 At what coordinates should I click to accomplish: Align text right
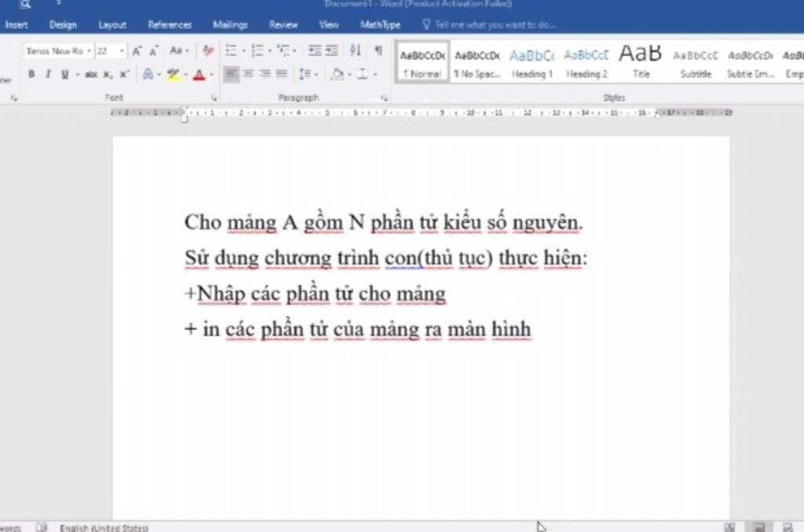pyautogui.click(x=265, y=74)
